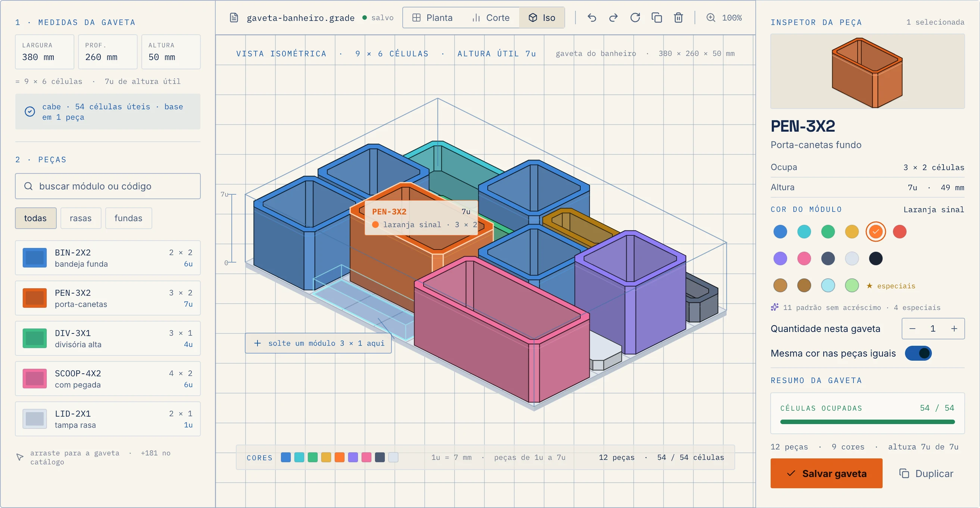This screenshot has height=508, width=980.
Task: Select the Iso view tab
Action: tap(542, 18)
